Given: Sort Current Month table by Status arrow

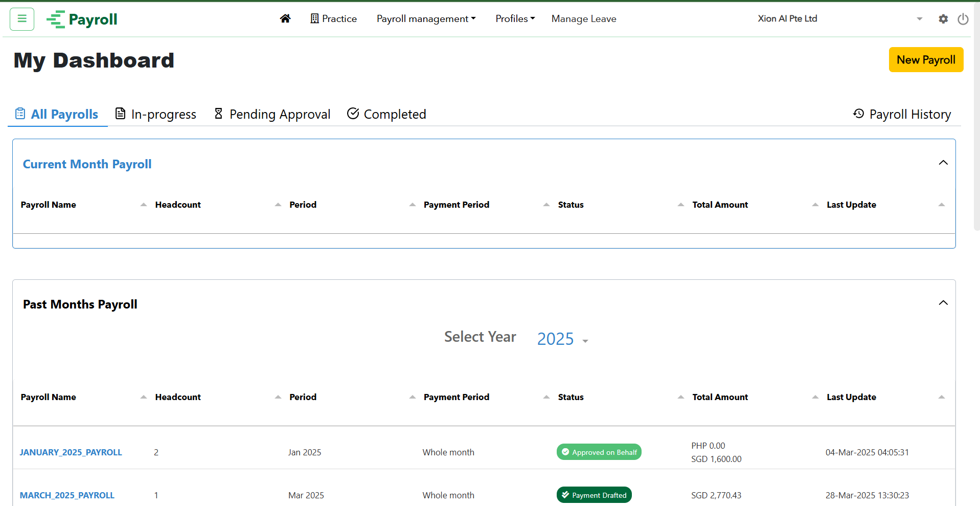Looking at the screenshot, I should tap(681, 205).
